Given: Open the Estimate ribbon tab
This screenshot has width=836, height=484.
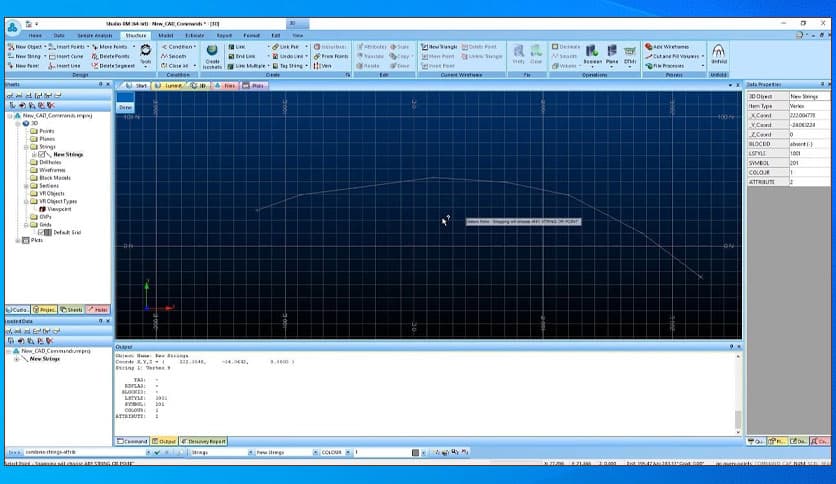Looking at the screenshot, I should click(195, 36).
